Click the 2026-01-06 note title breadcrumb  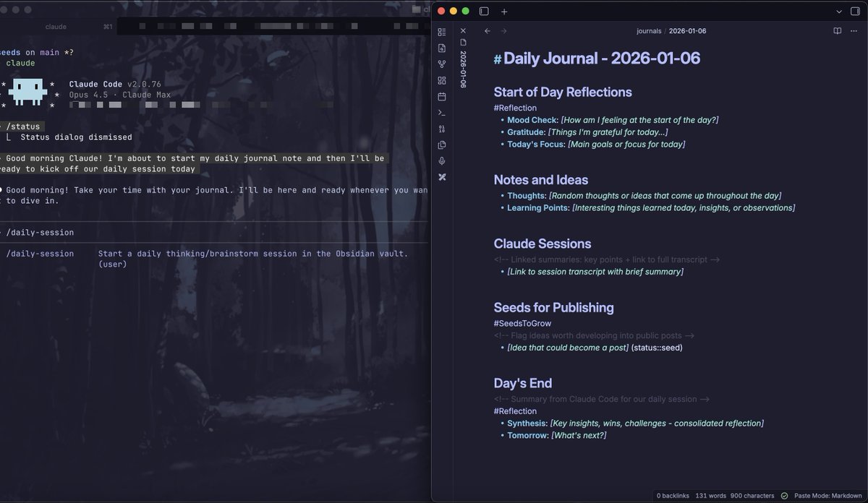(687, 31)
